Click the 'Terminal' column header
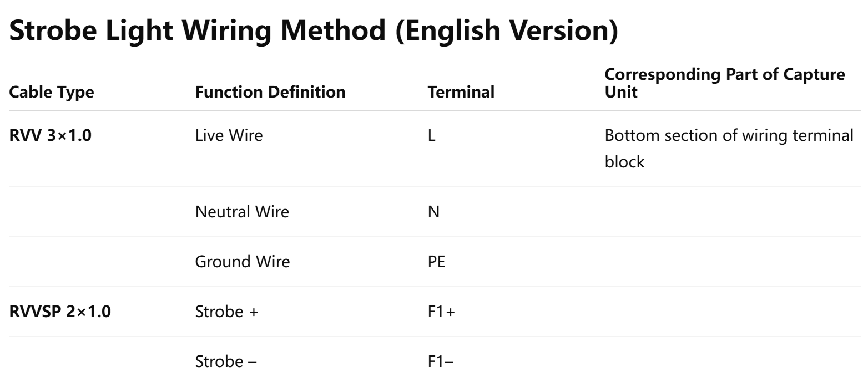Screen dimensions: 868x387 pyautogui.click(x=461, y=92)
